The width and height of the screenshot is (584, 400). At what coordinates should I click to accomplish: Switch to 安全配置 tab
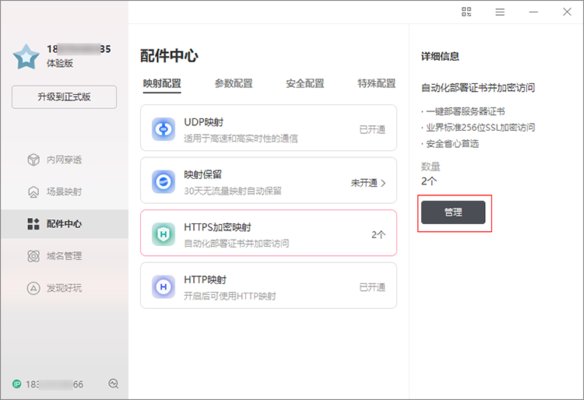(x=305, y=83)
